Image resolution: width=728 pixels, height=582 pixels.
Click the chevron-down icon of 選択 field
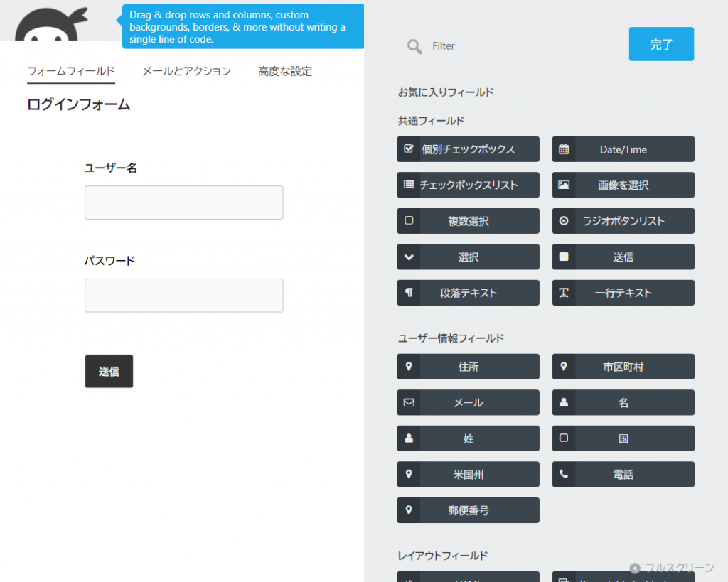[409, 257]
